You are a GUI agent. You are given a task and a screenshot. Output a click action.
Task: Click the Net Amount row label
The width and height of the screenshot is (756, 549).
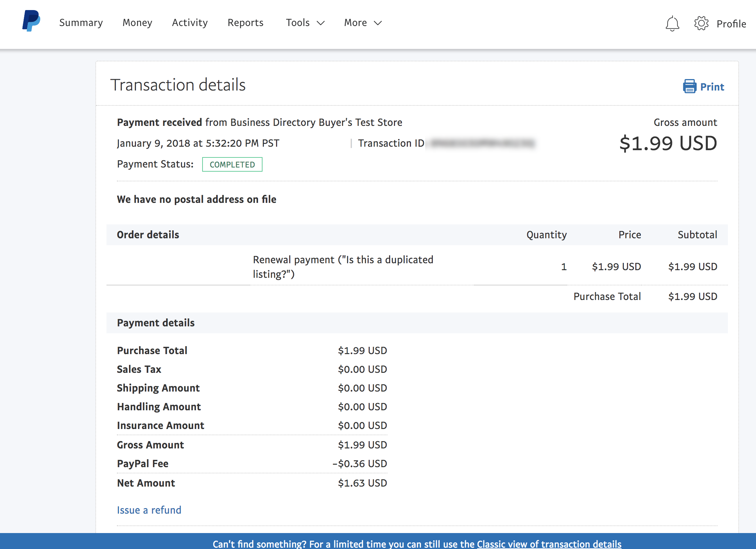point(146,483)
